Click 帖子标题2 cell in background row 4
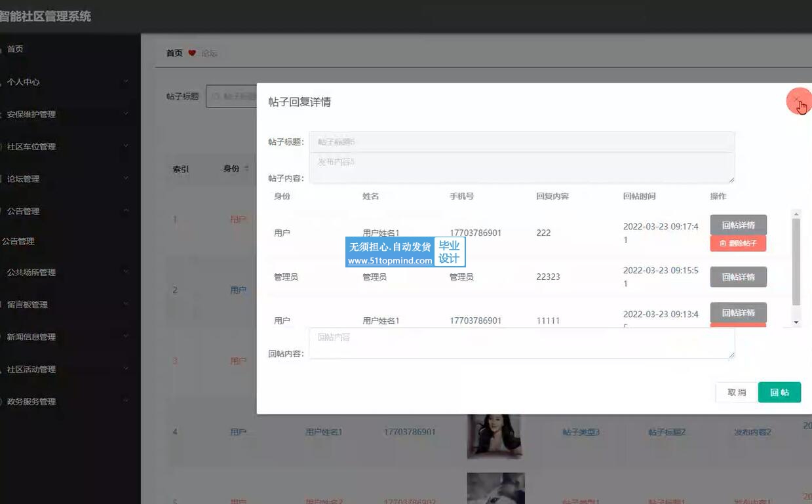 click(x=667, y=432)
